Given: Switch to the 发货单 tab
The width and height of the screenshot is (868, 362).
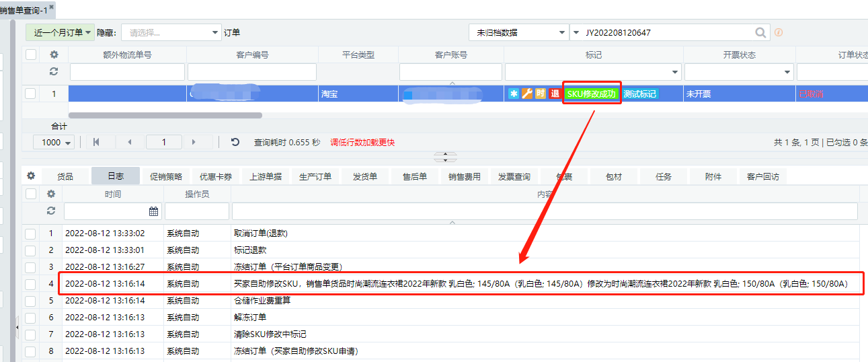Looking at the screenshot, I should 365,176.
